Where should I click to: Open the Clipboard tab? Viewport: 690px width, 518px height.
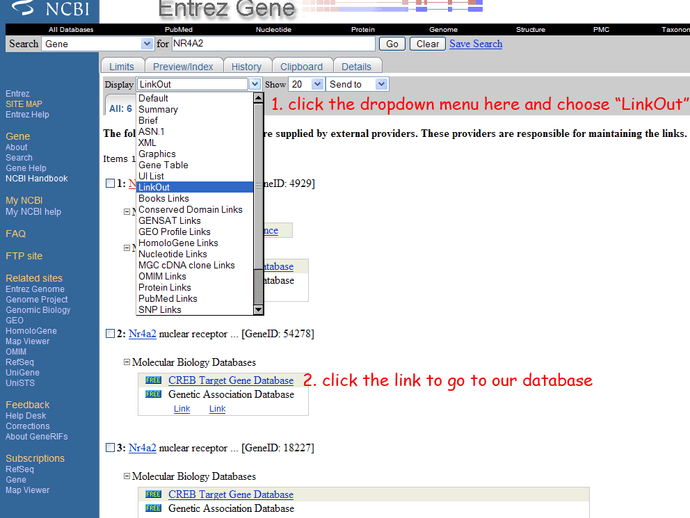click(x=301, y=66)
